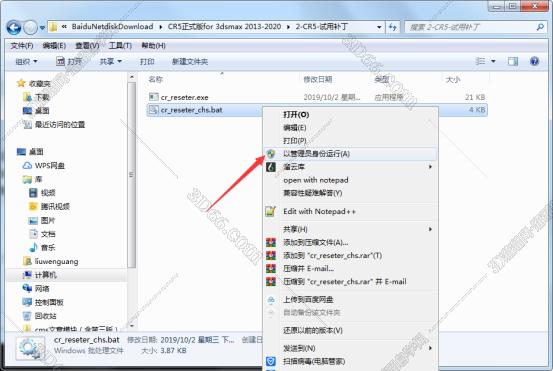This screenshot has width=553, height=371.
Task: Click the 大小 column header
Action: click(x=453, y=79)
